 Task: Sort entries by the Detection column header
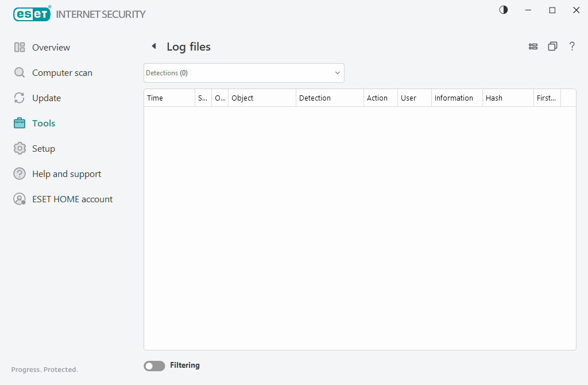point(330,98)
